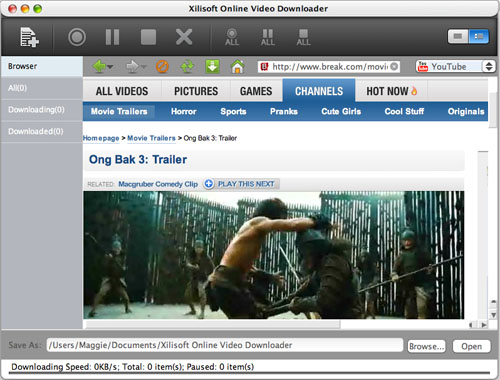Go forward in the browser
Viewport: 500px width, 380px height.
(132, 66)
